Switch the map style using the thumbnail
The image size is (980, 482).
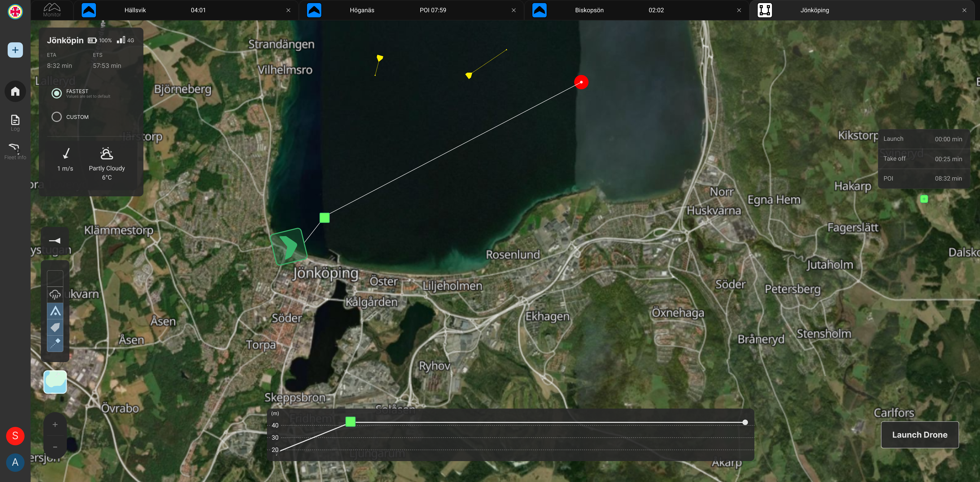tap(55, 382)
